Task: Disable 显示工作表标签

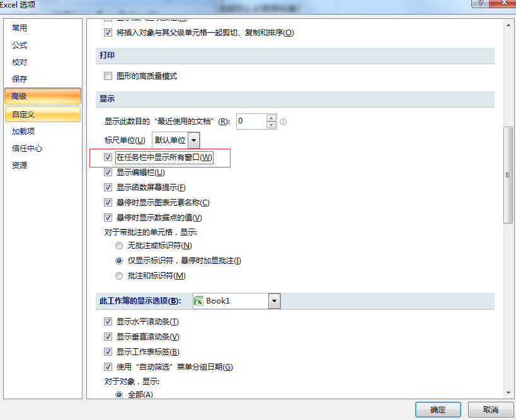Action: (108, 351)
